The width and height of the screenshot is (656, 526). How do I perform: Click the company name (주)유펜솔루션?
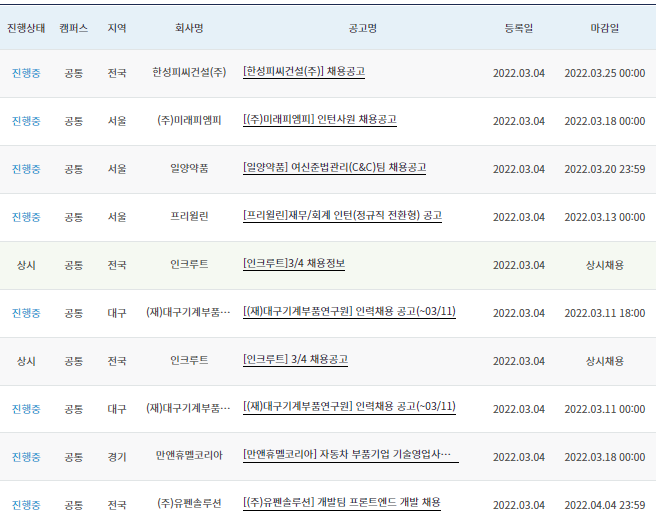click(x=189, y=503)
